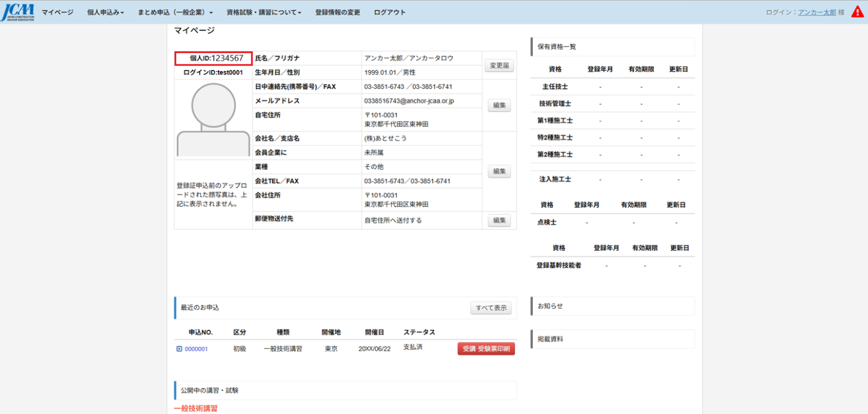The width and height of the screenshot is (868, 414).
Task: Click the red warning triangle icon
Action: point(857,12)
